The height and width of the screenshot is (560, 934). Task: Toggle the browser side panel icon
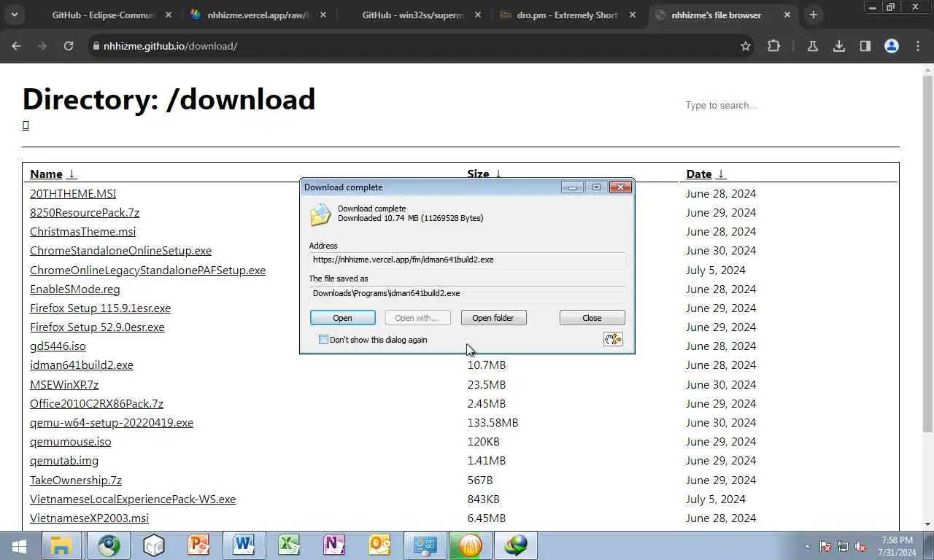click(865, 46)
